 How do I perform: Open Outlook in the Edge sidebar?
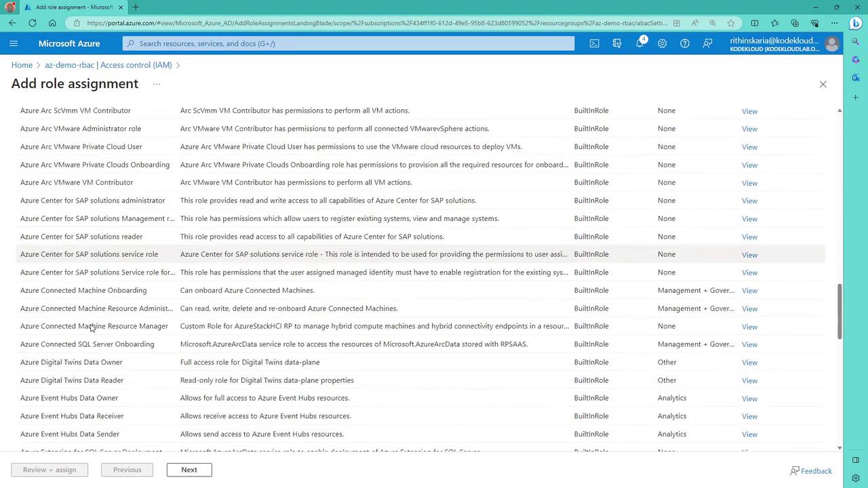(856, 78)
